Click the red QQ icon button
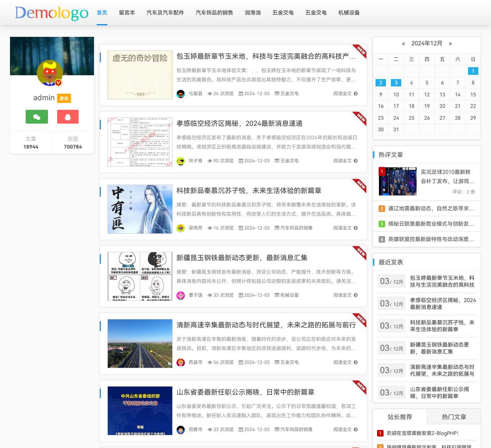This screenshot has width=491, height=448. [x=68, y=117]
